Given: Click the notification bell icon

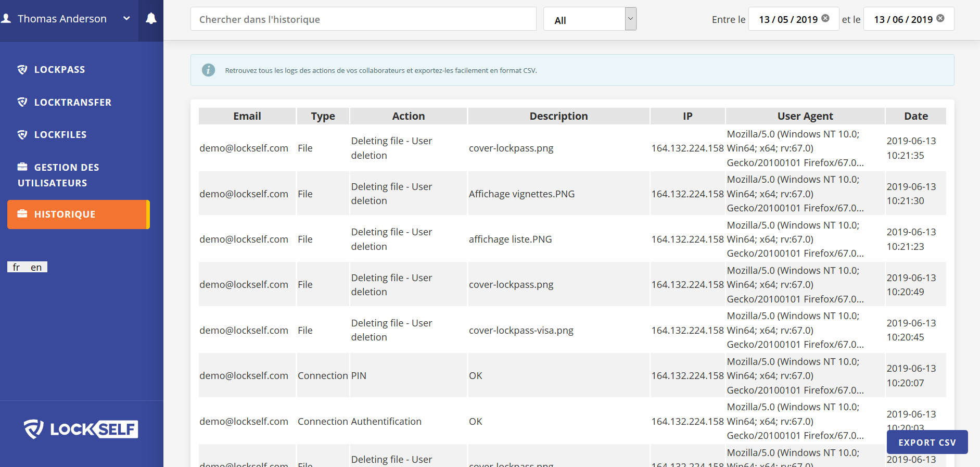Looking at the screenshot, I should pyautogui.click(x=151, y=19).
